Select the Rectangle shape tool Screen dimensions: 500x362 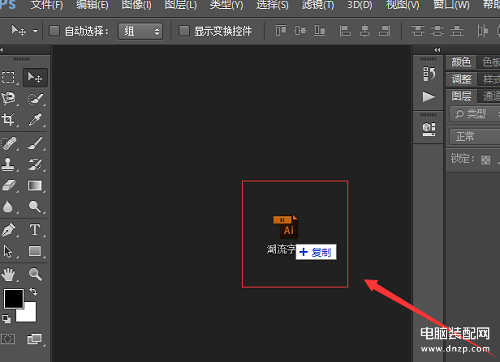pos(35,251)
